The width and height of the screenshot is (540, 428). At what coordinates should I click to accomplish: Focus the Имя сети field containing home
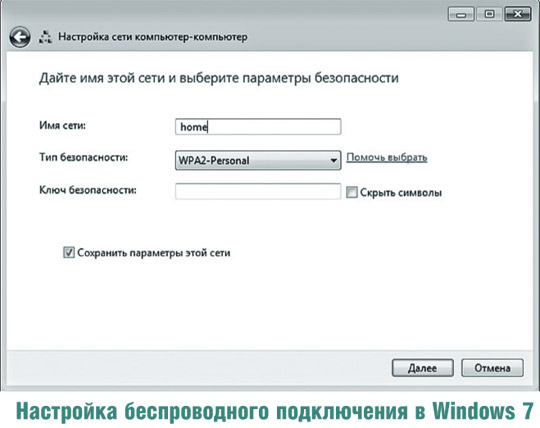pos(258,127)
